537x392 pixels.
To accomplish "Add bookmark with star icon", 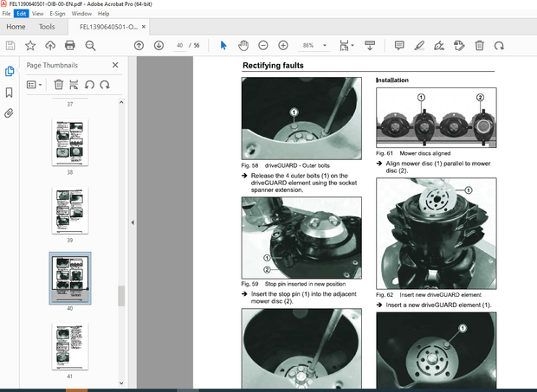I will pyautogui.click(x=30, y=46).
